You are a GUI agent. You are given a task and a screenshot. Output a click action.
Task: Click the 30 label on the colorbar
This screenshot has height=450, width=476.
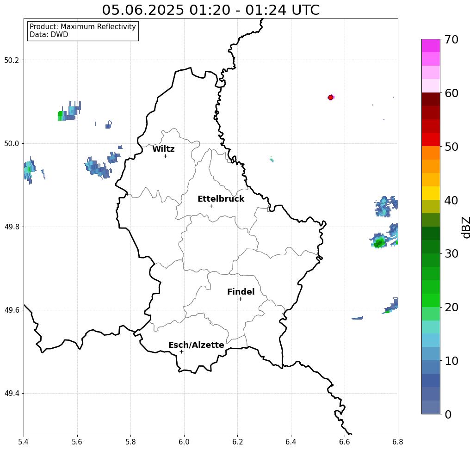[451, 253]
